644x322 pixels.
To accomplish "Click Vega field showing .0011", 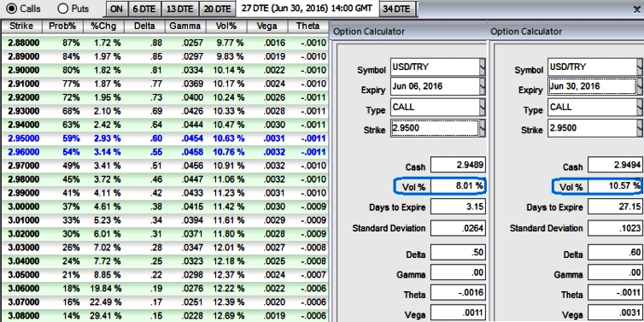I will tap(458, 312).
